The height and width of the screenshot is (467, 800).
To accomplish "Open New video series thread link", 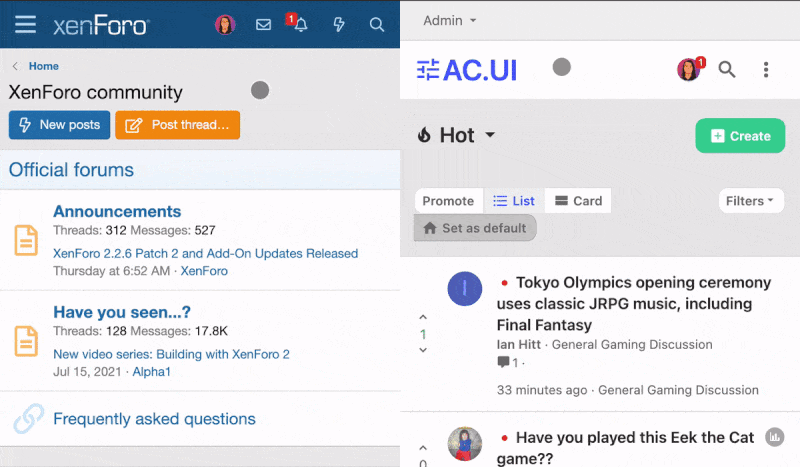I will pos(171,354).
